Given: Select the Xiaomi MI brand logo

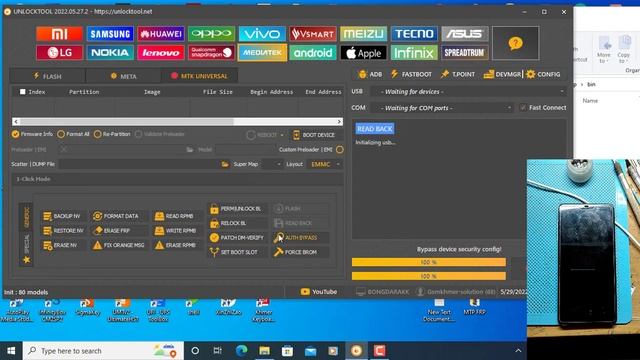Looking at the screenshot, I should (x=59, y=34).
